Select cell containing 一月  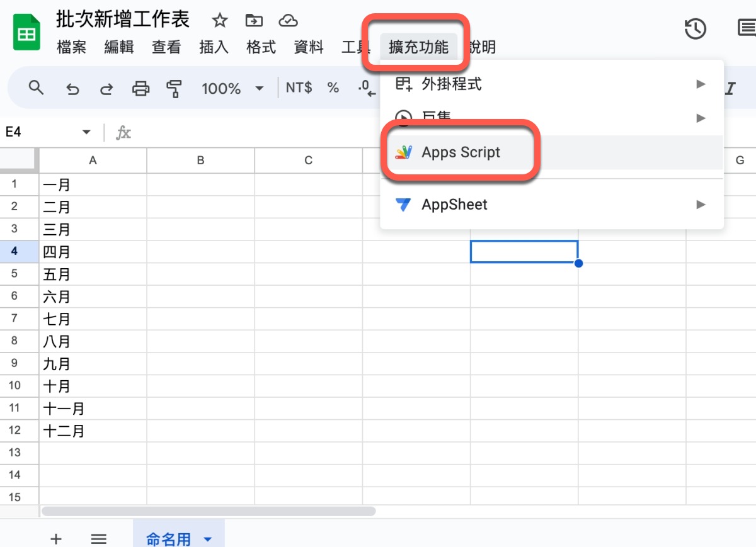(93, 184)
